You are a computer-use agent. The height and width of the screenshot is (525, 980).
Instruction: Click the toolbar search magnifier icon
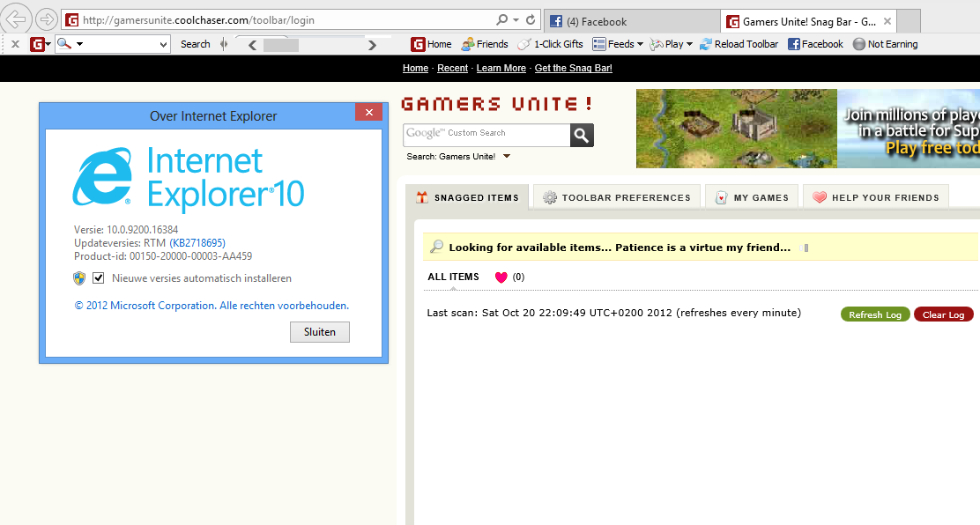pyautogui.click(x=64, y=44)
